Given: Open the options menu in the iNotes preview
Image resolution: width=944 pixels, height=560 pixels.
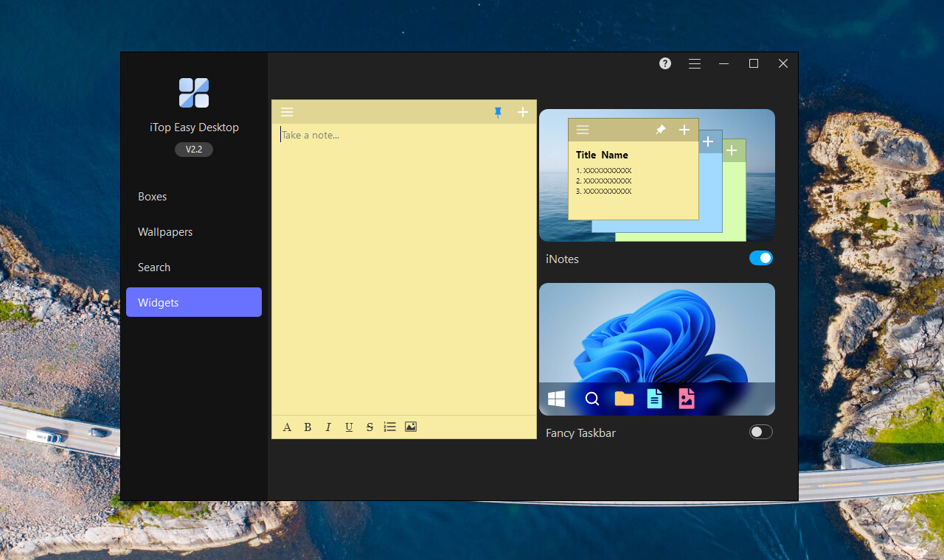Looking at the screenshot, I should click(x=583, y=130).
